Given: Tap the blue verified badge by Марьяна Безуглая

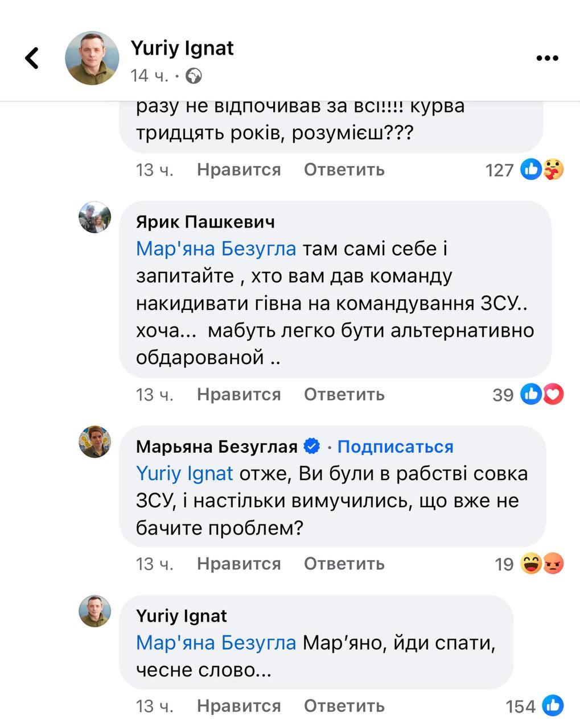Looking at the screenshot, I should [x=312, y=446].
